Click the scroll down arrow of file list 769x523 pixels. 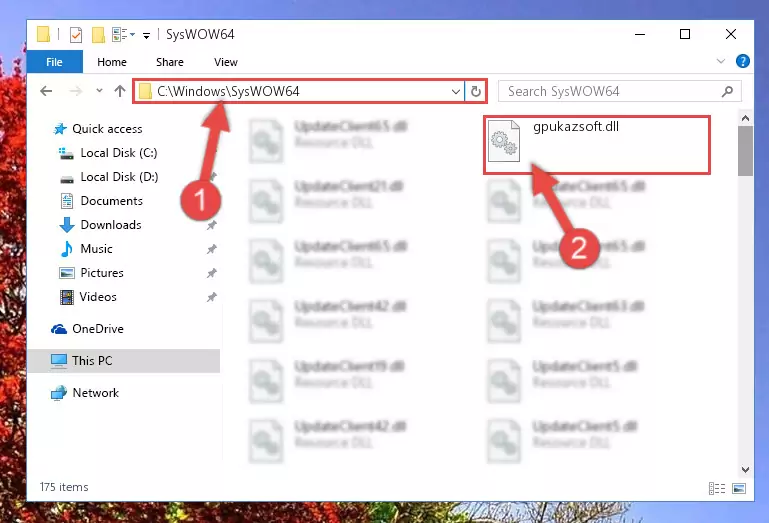[745, 470]
